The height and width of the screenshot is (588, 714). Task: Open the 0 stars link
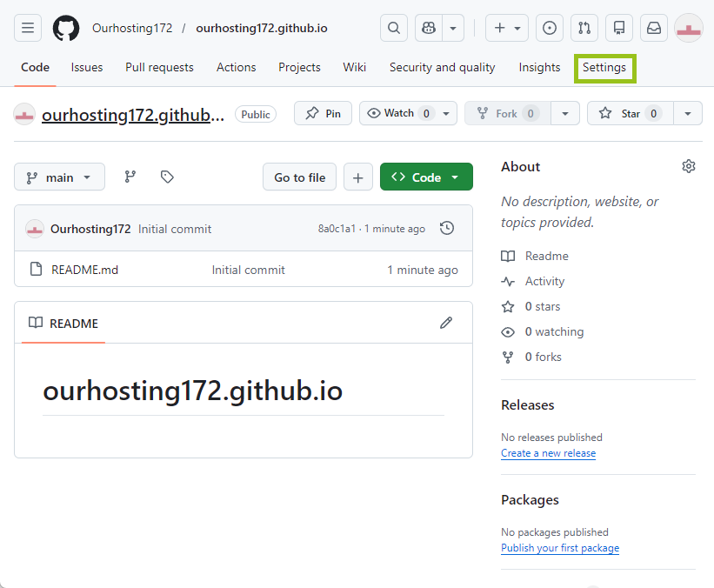(x=543, y=306)
